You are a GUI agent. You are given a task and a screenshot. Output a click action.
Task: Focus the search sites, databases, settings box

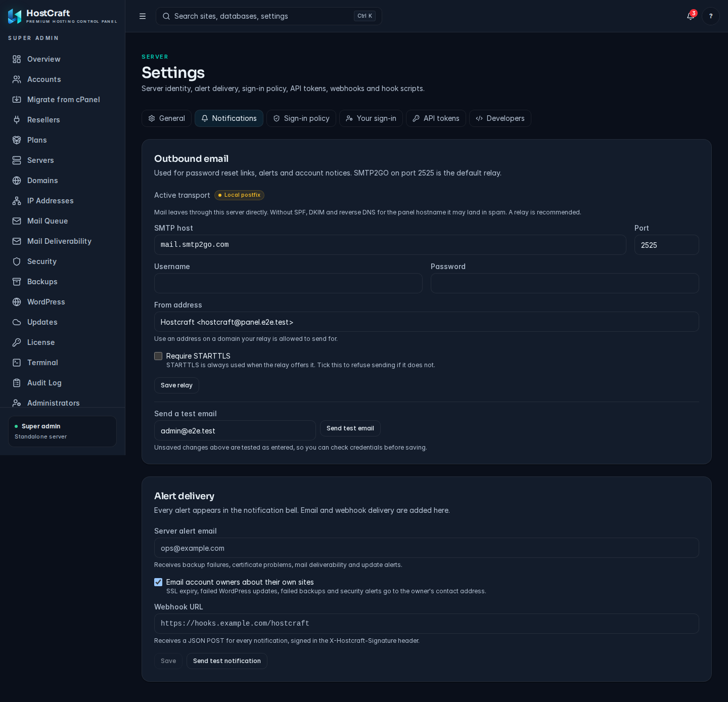click(x=268, y=16)
